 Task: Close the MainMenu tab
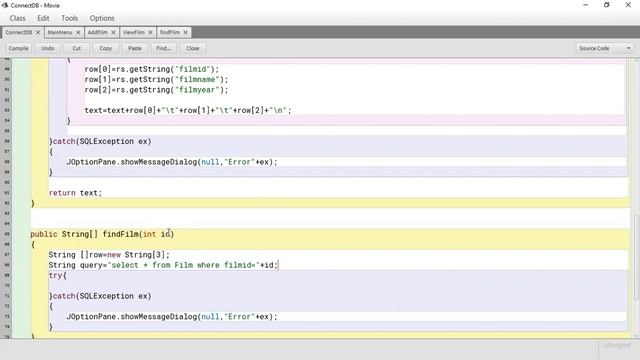click(x=78, y=32)
